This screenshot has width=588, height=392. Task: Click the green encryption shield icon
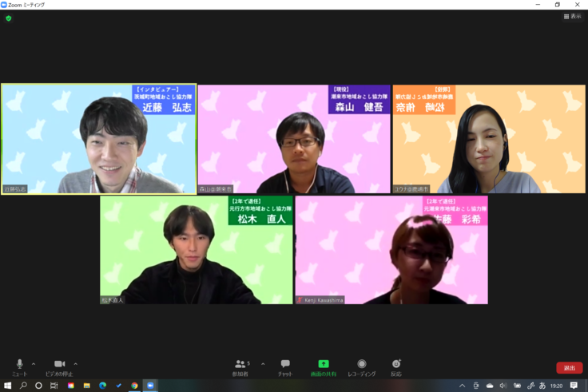point(9,18)
